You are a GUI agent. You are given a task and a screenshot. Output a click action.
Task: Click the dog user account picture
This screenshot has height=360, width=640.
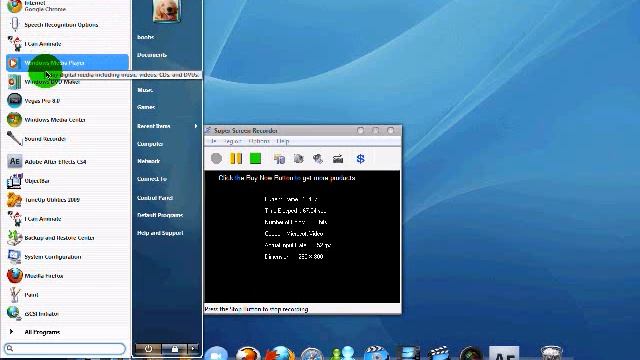pos(166,10)
